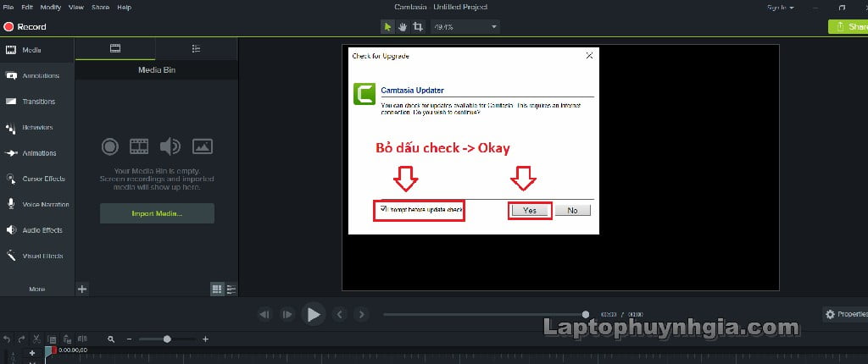
Task: Open the Media tab in the sidebar
Action: [x=37, y=50]
